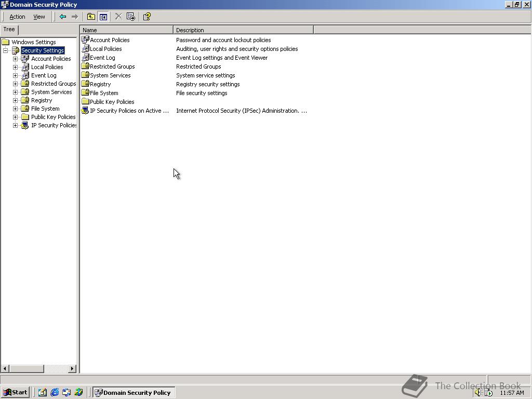Screen dimensions: 532x399
Task: Click the tree pane's left scroll arrow
Action: pos(5,368)
